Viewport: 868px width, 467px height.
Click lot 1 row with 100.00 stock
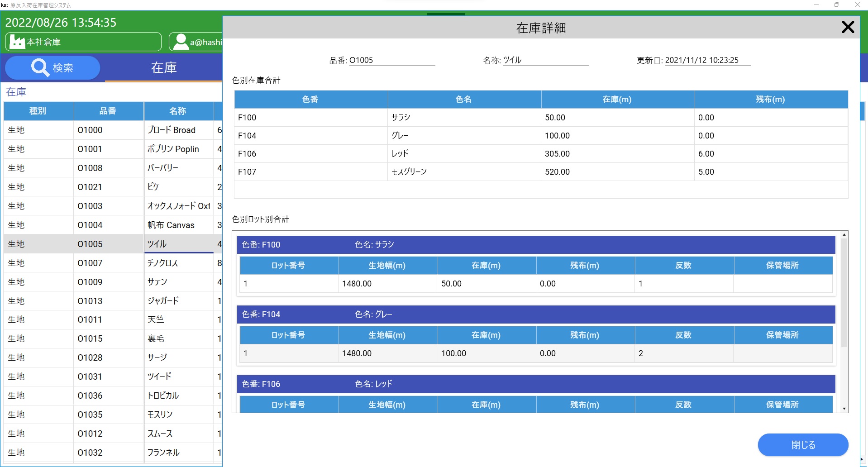pyautogui.click(x=536, y=353)
